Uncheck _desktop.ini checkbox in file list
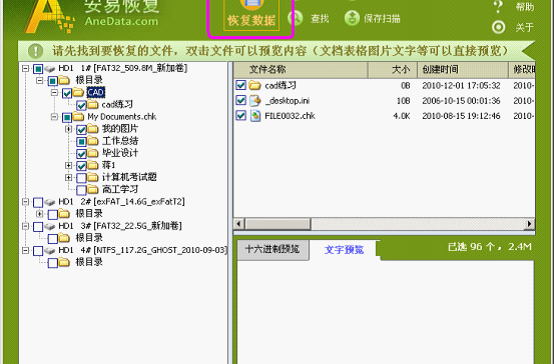 click(x=241, y=100)
